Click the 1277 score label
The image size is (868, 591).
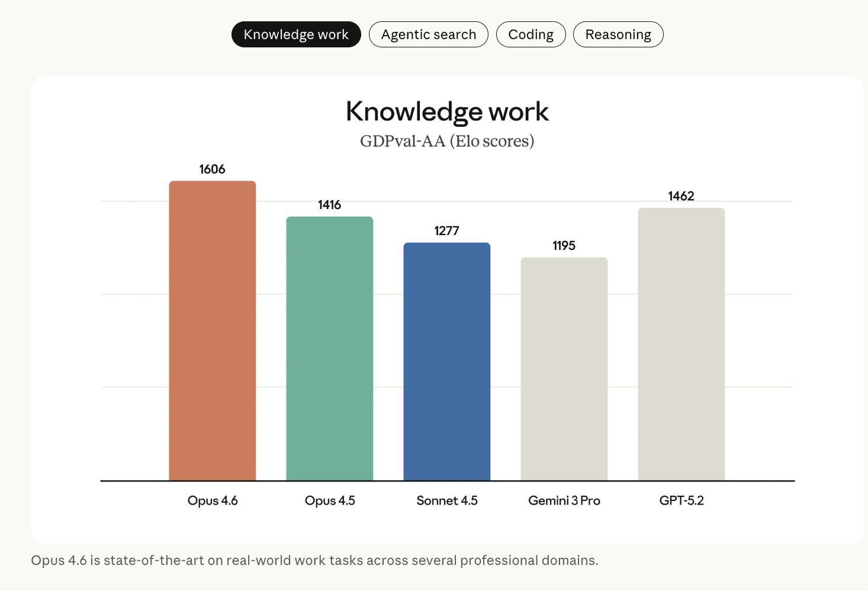pyautogui.click(x=446, y=231)
